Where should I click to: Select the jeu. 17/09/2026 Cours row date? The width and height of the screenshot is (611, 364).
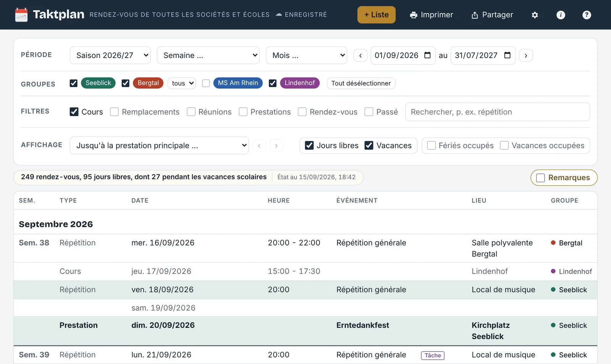(x=161, y=271)
